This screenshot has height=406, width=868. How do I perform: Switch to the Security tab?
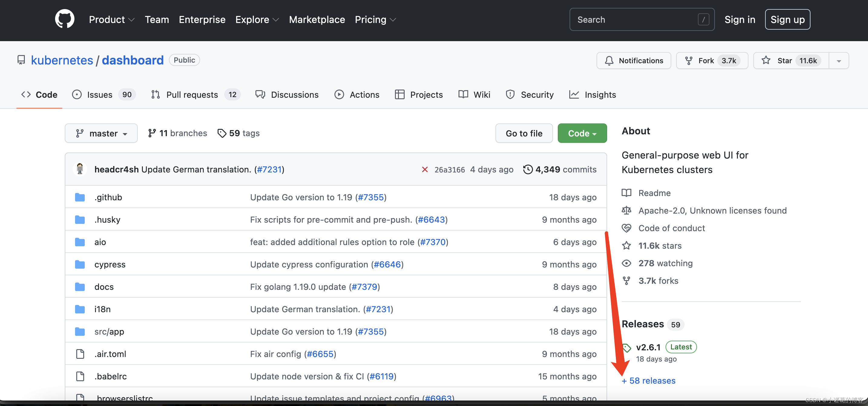tap(530, 95)
